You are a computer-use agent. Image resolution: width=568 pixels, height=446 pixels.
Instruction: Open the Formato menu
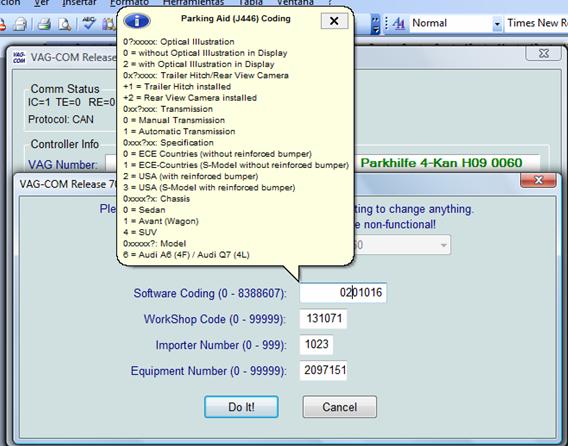pos(129,3)
